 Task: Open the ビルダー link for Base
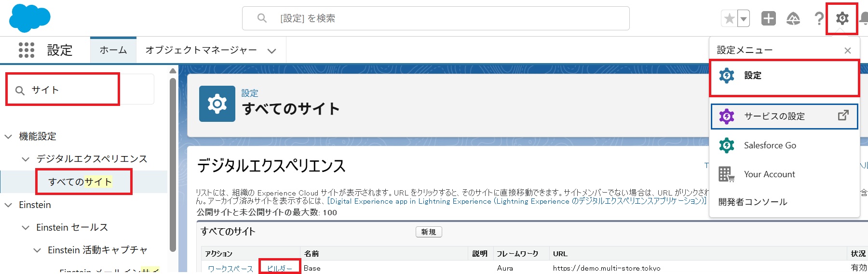click(279, 268)
